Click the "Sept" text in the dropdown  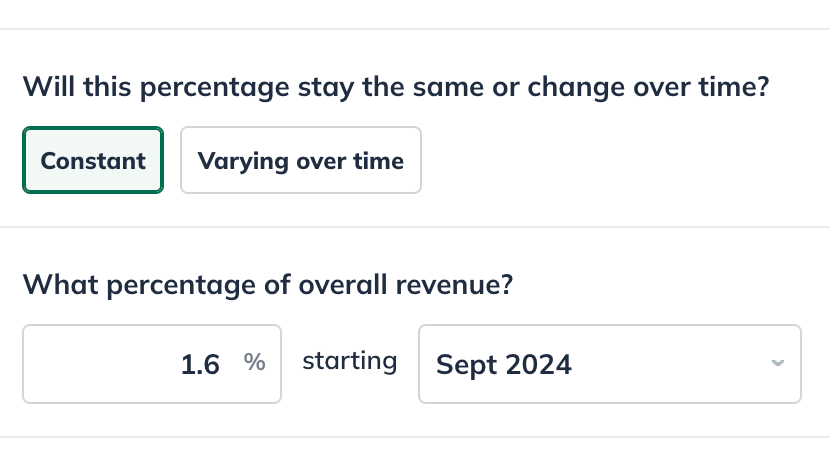point(467,364)
